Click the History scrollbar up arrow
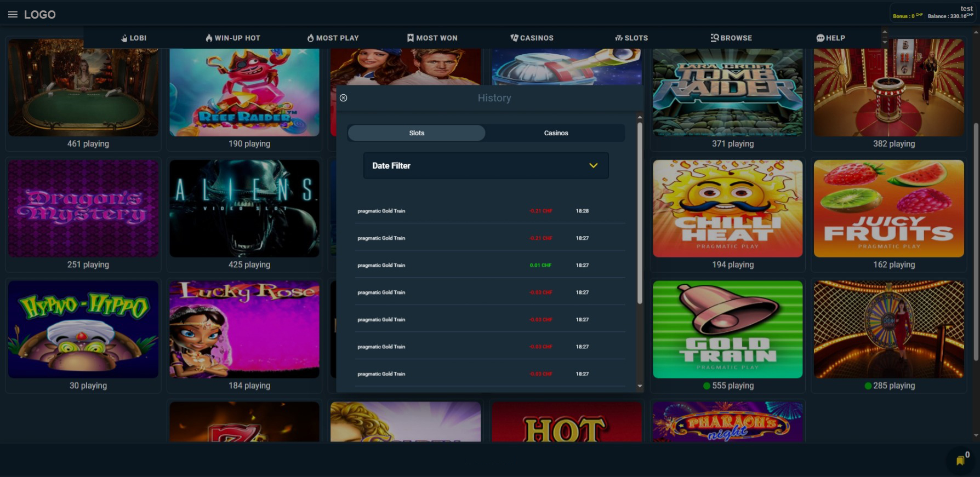Screen dimensions: 980x477 640,117
